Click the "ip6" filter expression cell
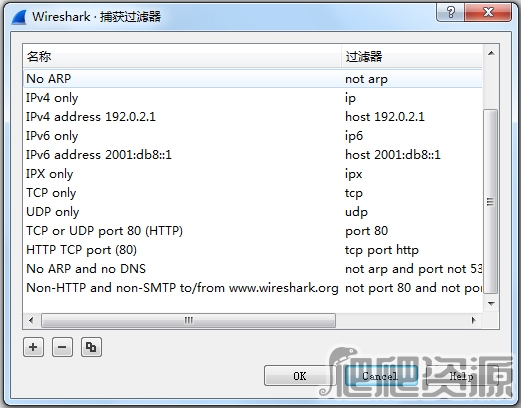This screenshot has width=521, height=408. (x=354, y=136)
